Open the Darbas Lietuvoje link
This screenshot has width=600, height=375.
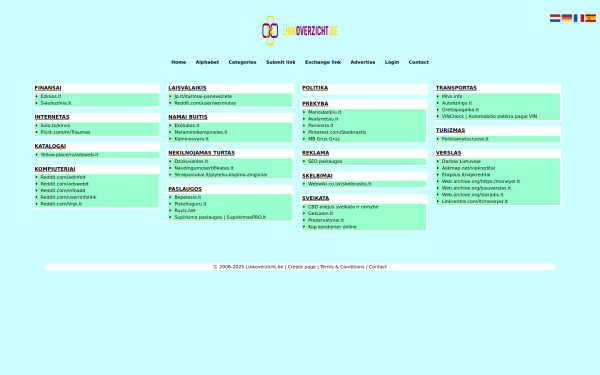[x=461, y=161]
